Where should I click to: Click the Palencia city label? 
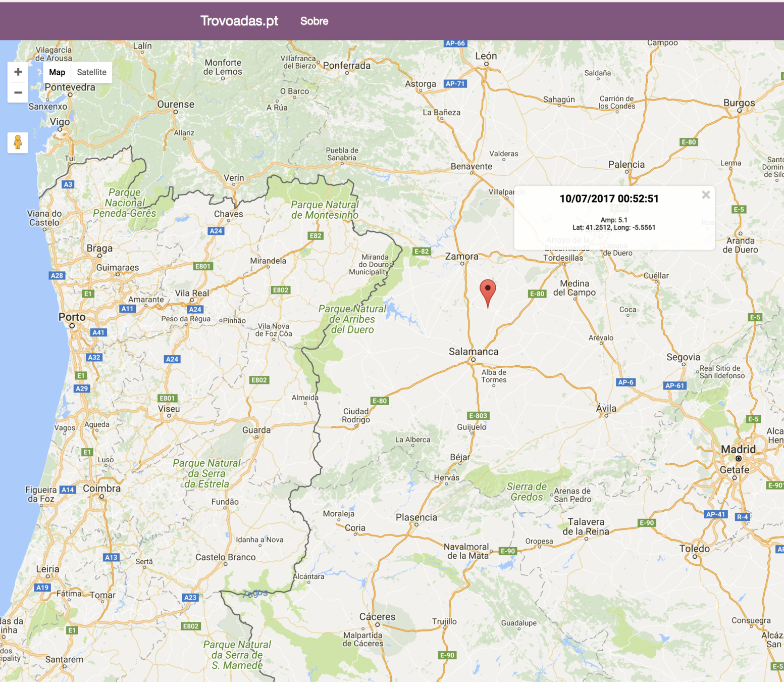[626, 165]
